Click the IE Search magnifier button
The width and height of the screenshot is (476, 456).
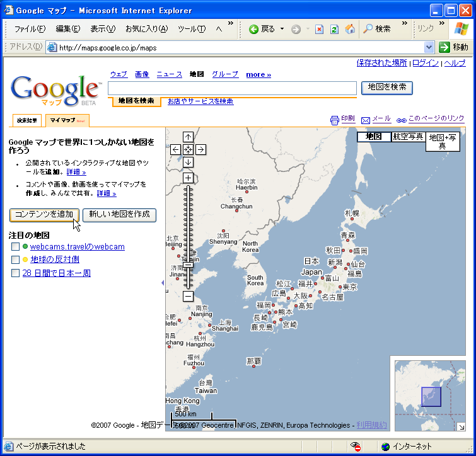point(377,29)
